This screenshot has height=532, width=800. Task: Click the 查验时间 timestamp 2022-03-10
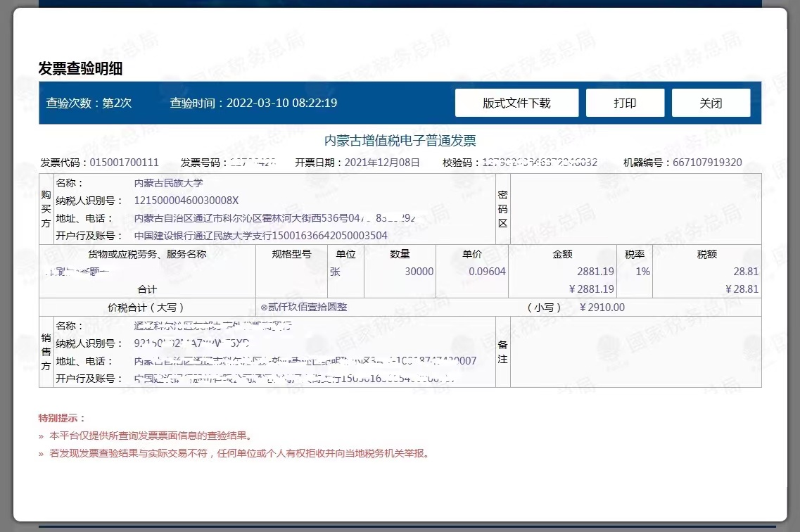point(253,103)
